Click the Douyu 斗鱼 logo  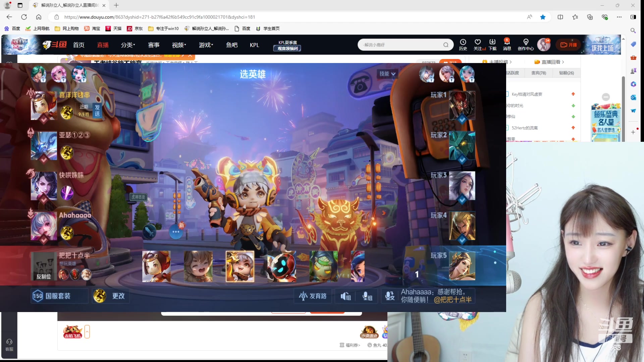[55, 45]
